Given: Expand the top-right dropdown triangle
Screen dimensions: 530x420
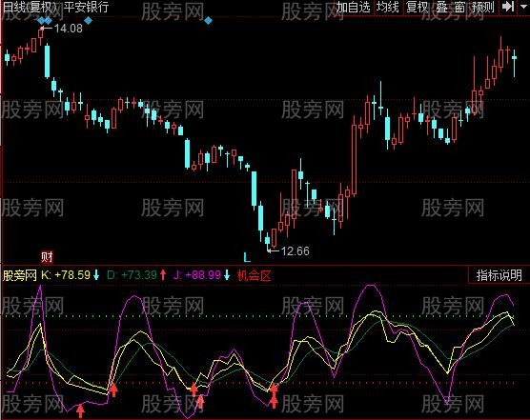Looking at the screenshot, I should (x=523, y=7).
